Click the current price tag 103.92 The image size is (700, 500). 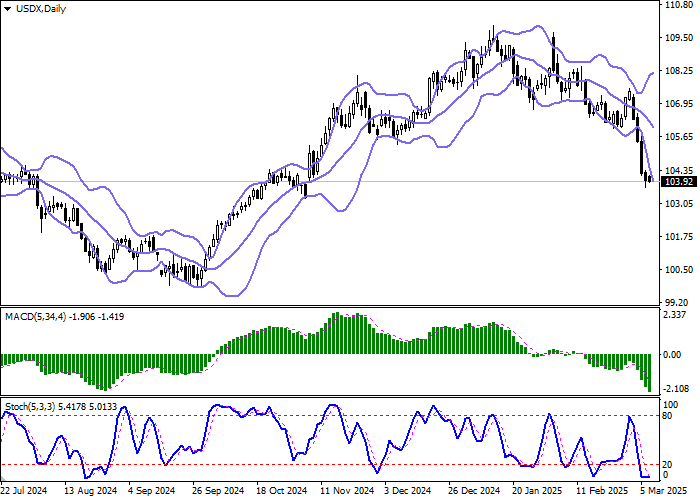pyautogui.click(x=679, y=181)
